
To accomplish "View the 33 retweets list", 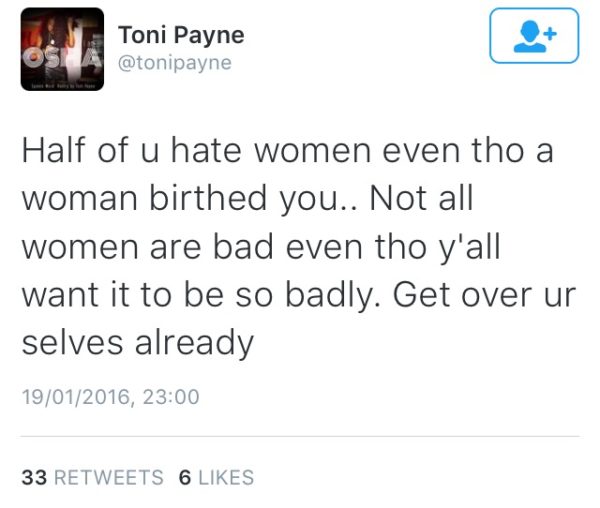I will 93,477.
